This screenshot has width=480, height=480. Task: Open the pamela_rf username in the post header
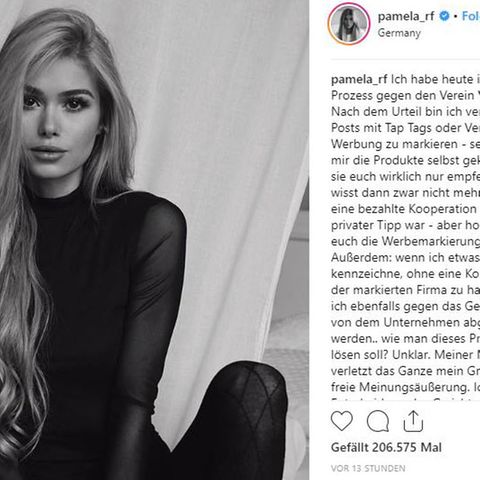coord(406,16)
